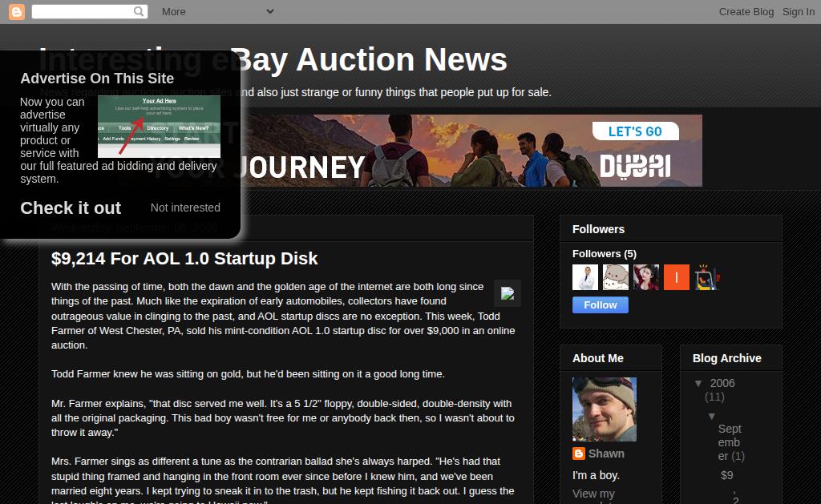The image size is (821, 504).
Task: Open the Create Blog link
Action: tap(746, 11)
